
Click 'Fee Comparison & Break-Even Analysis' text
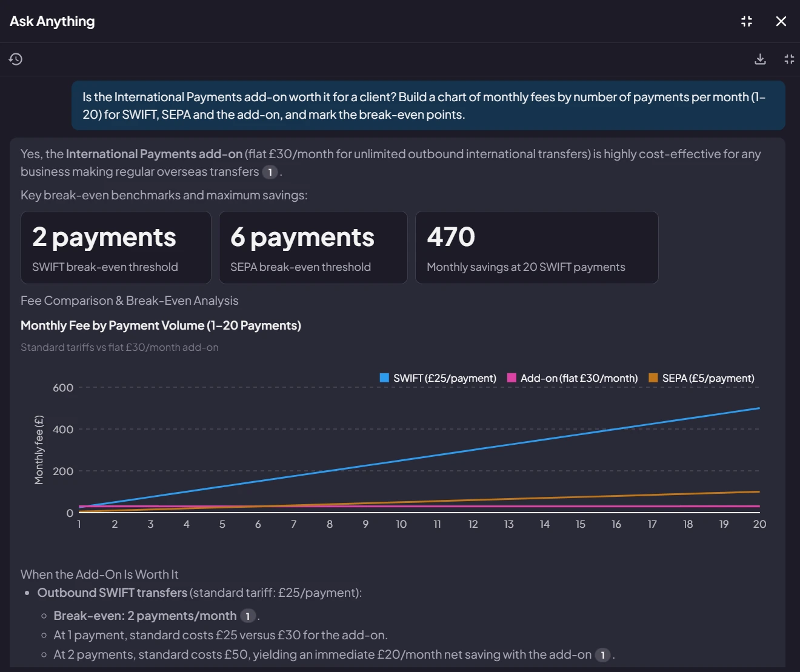(130, 301)
